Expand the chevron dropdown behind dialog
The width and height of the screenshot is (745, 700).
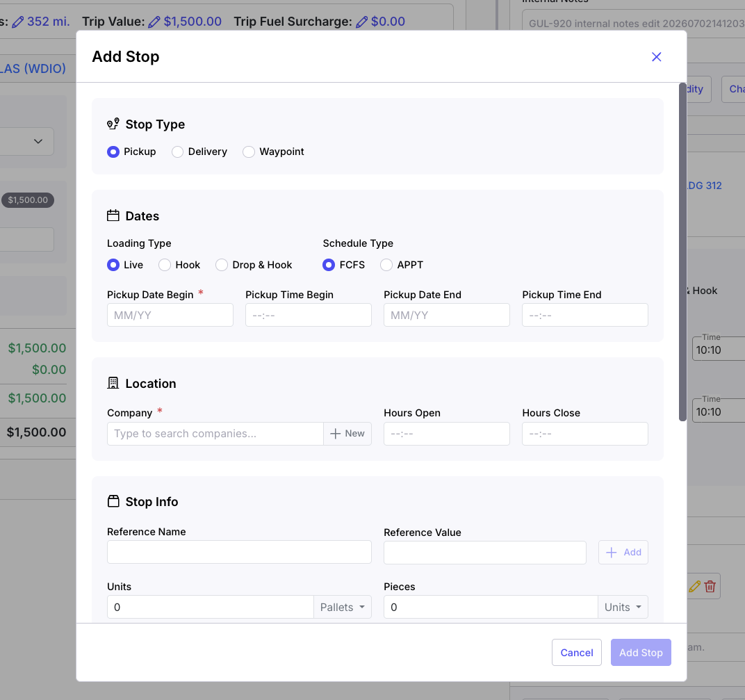coord(38,141)
